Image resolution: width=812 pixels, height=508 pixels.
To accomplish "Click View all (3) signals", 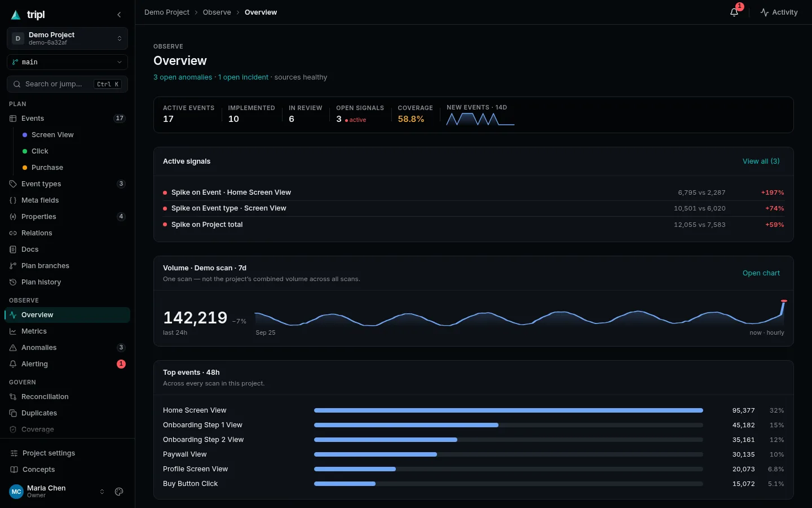I will (x=761, y=161).
